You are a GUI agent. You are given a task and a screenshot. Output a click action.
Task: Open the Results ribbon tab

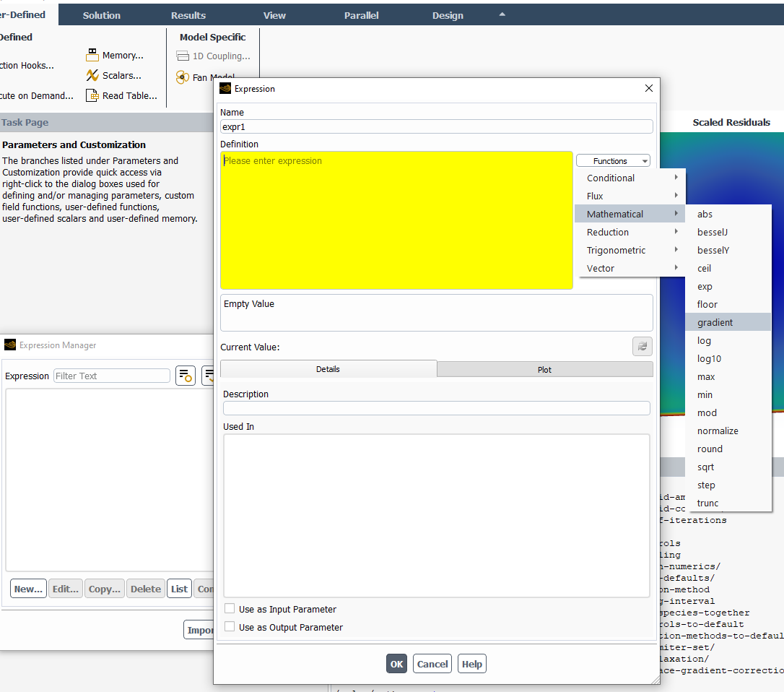pyautogui.click(x=188, y=15)
